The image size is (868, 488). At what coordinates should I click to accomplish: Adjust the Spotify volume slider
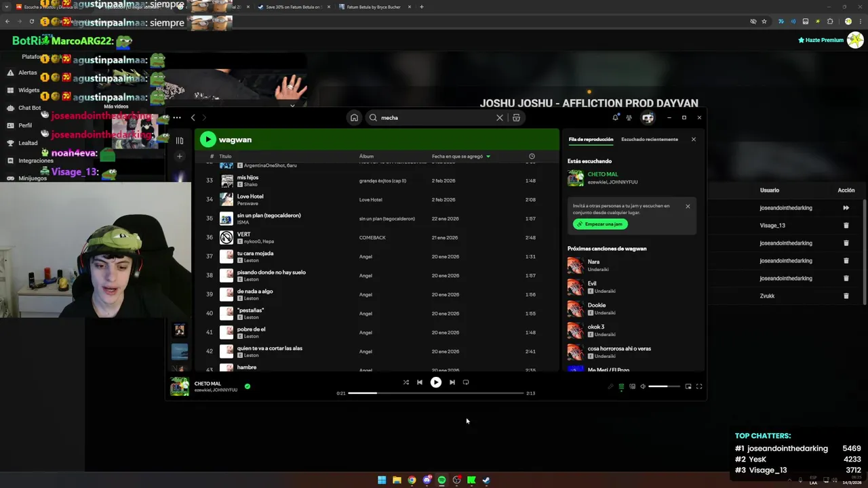[664, 386]
